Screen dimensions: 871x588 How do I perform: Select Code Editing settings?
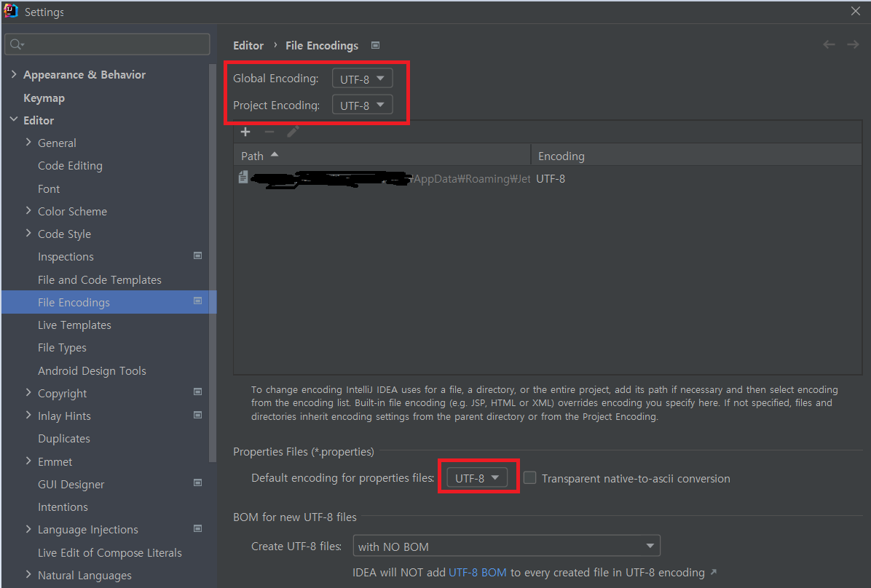(x=70, y=165)
